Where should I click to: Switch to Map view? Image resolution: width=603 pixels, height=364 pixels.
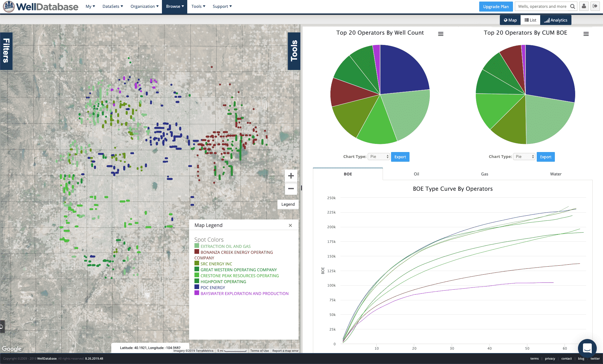510,20
